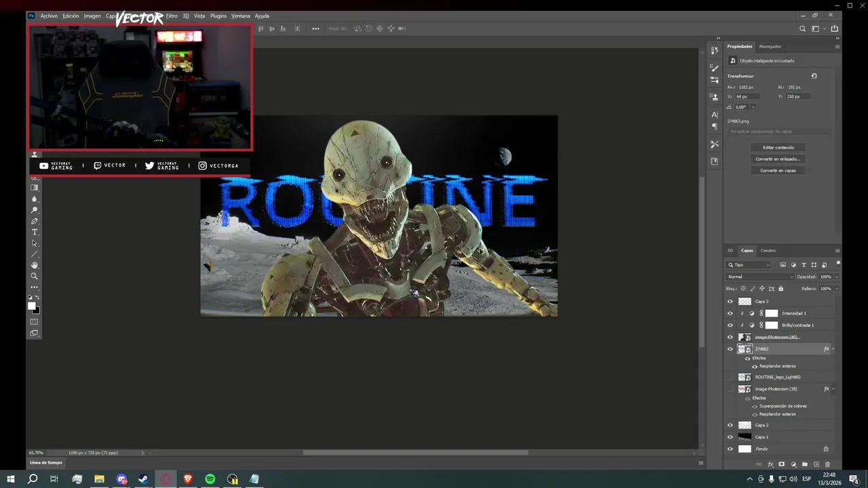Open the Brushes panel icon
The width and height of the screenshot is (868, 488).
[x=714, y=68]
